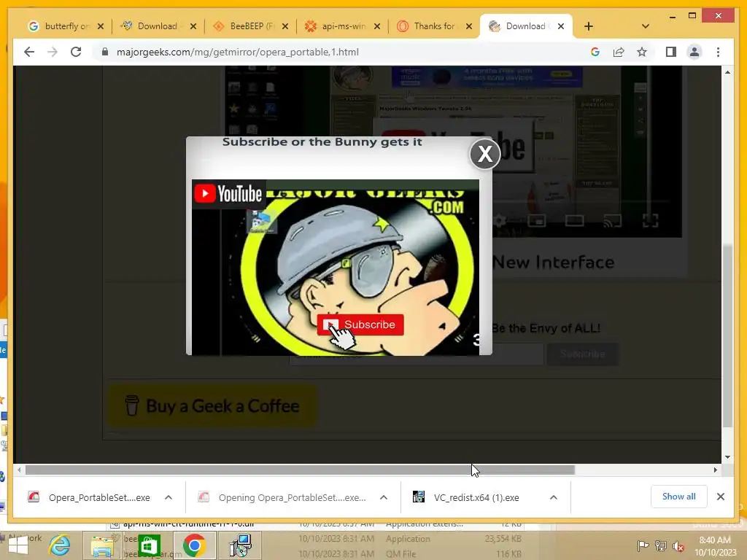Open Chrome side panel
The width and height of the screenshot is (747, 560).
pyautogui.click(x=671, y=52)
